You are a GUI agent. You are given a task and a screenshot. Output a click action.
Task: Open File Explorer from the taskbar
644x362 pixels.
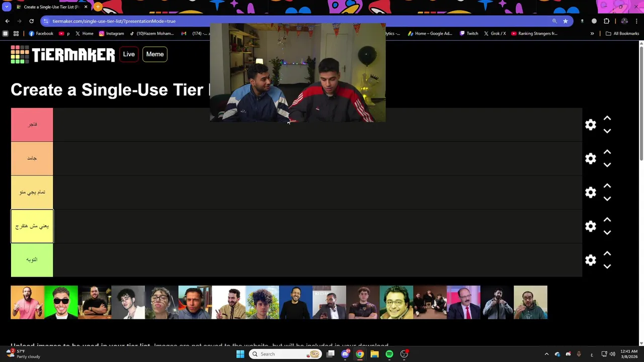tap(374, 354)
